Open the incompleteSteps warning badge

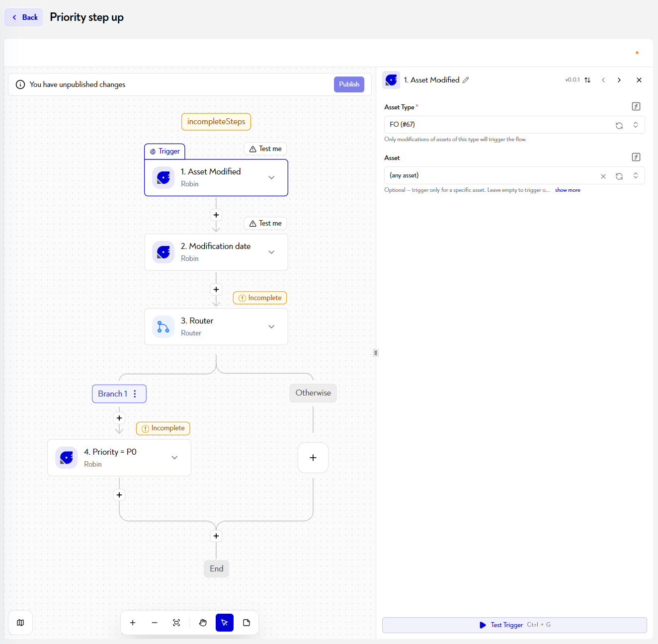[216, 122]
